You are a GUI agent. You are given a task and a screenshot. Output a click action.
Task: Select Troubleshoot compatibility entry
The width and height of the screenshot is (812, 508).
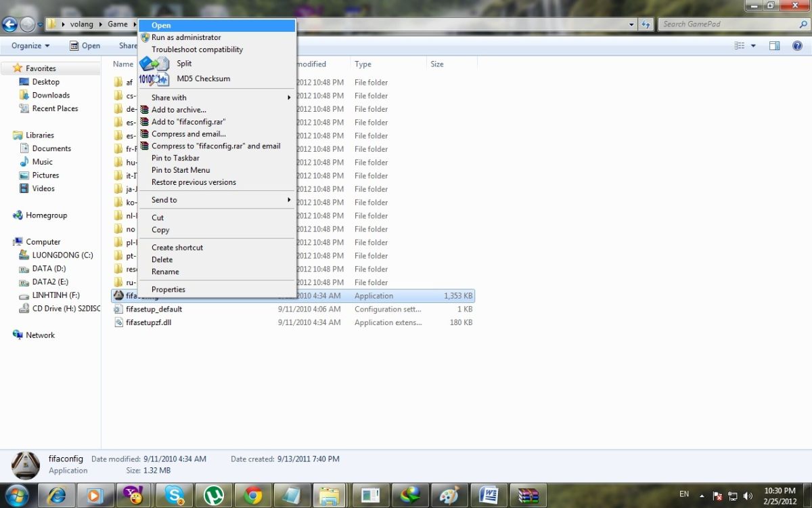(217, 49)
